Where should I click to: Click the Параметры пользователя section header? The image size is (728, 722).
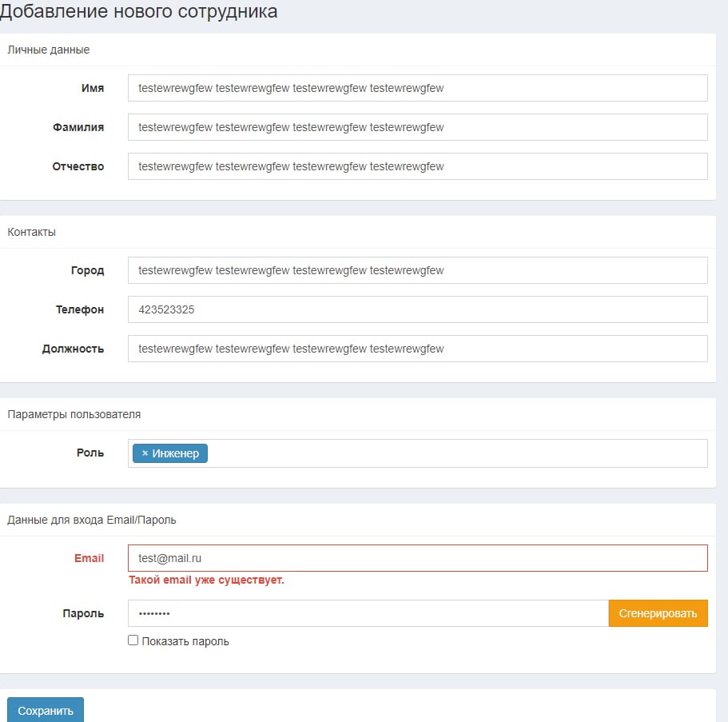coord(74,414)
